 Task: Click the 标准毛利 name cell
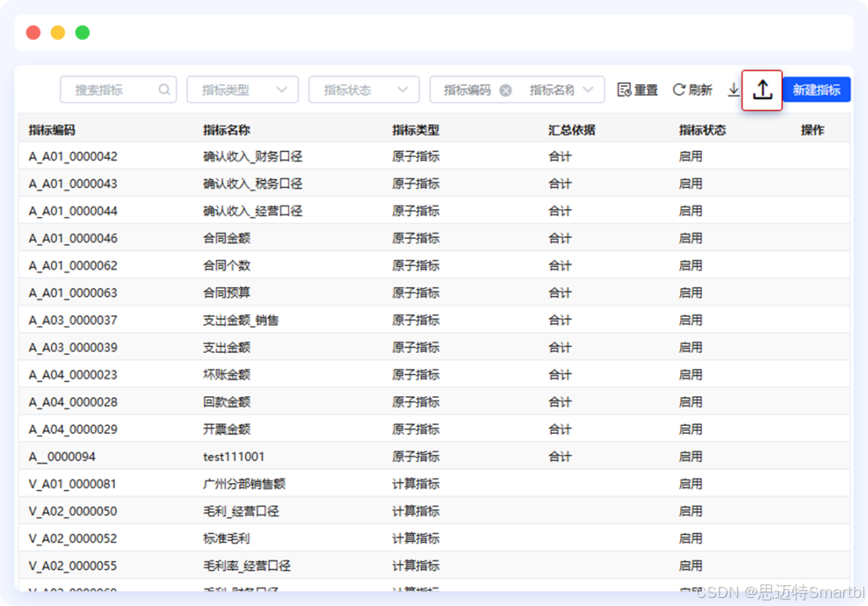(227, 538)
